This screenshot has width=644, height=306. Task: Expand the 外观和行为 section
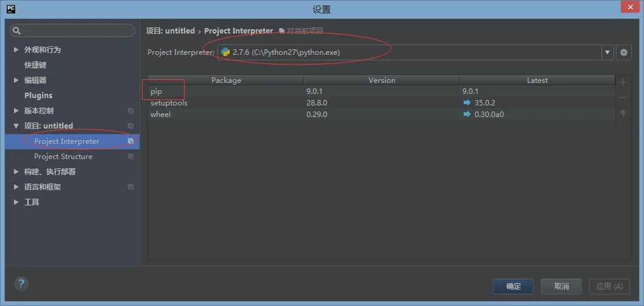click(x=16, y=49)
